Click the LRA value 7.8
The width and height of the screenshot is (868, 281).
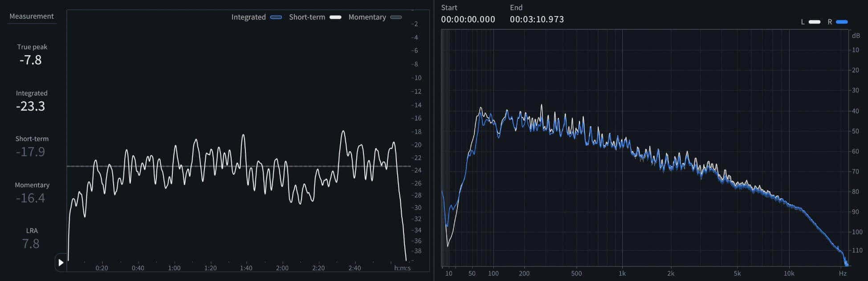pos(31,244)
